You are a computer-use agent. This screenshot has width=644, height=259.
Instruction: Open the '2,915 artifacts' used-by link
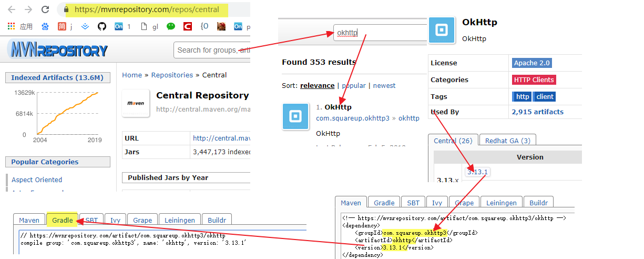pos(537,112)
